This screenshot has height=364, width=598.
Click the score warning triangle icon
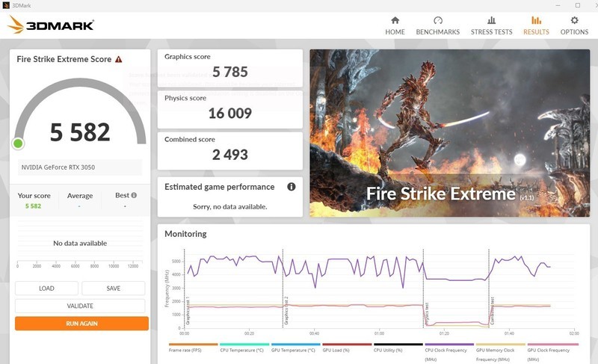point(119,59)
